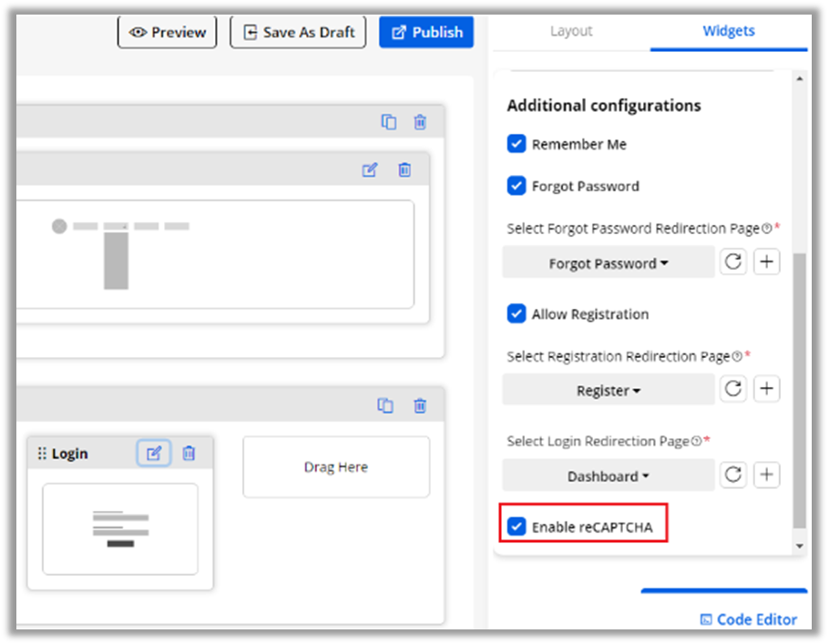
Task: Select the Widgets tab
Action: pos(728,31)
